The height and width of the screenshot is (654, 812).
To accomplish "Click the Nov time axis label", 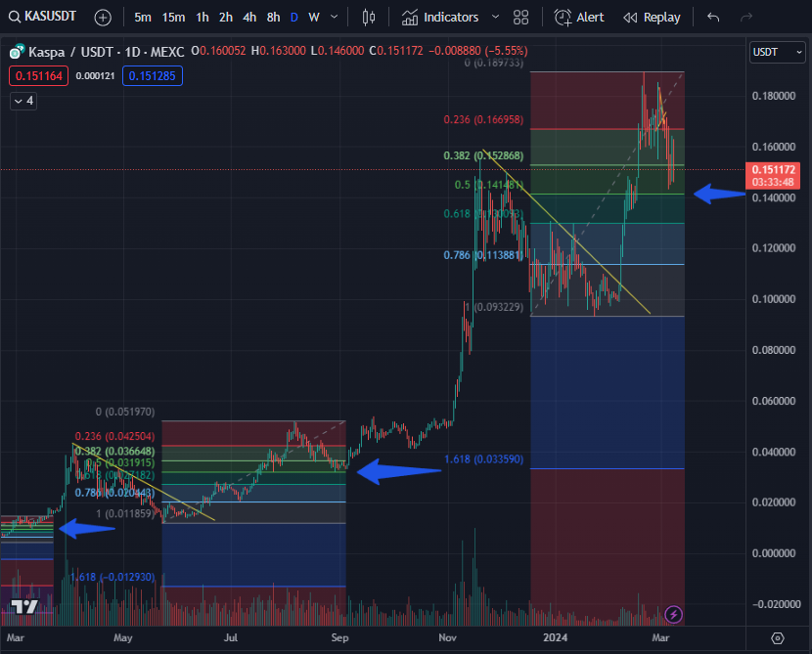I will pos(447,637).
